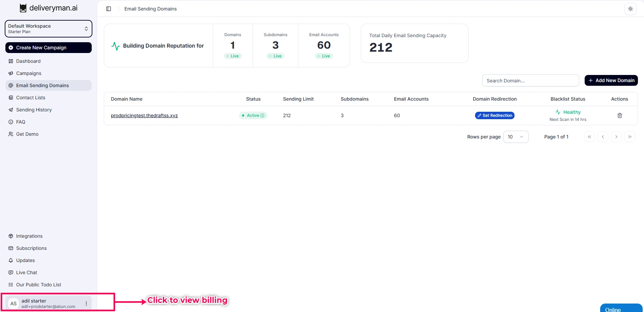Open the Subscriptions page
This screenshot has width=644, height=312.
pos(31,248)
